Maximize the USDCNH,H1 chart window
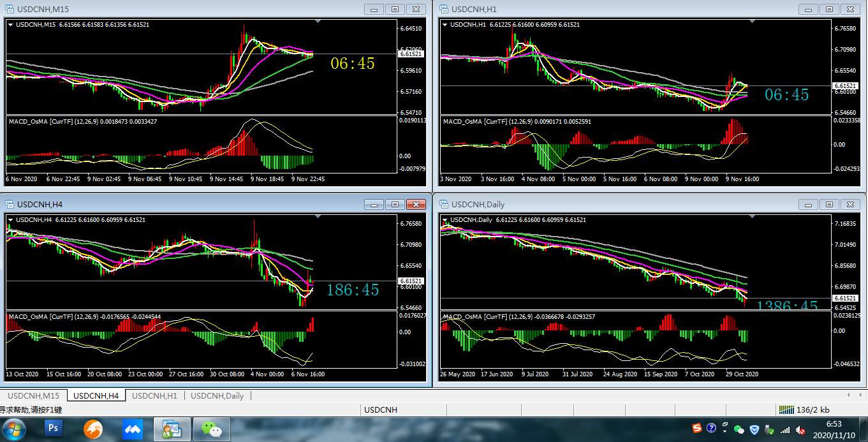868x442 pixels. click(829, 9)
